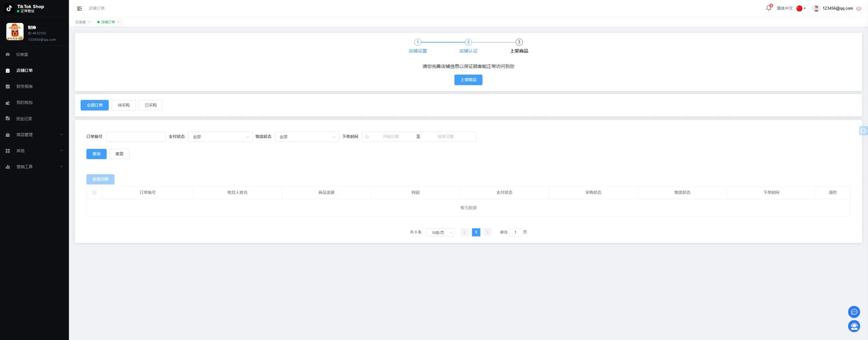Click the 重置 reset button
868x340 pixels.
pyautogui.click(x=119, y=154)
